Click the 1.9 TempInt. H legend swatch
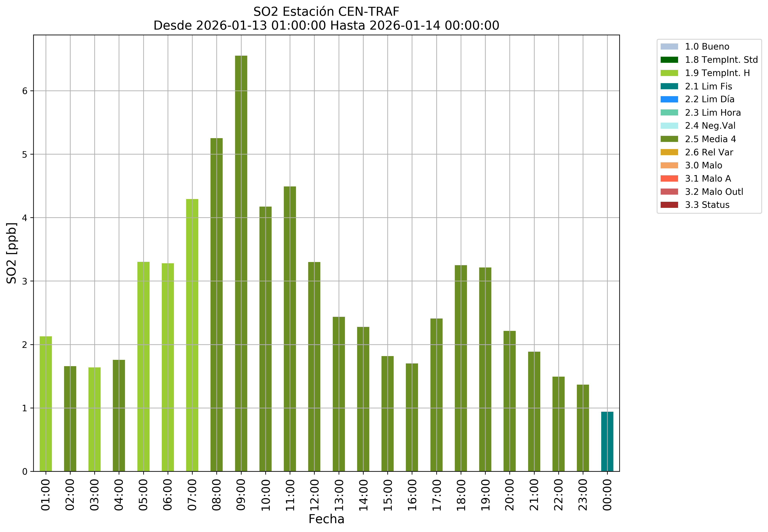768x532 pixels. click(x=669, y=73)
